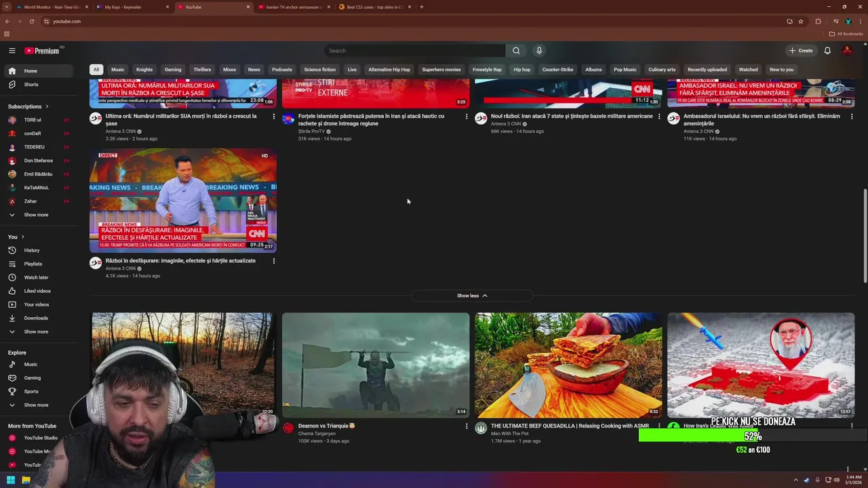Open a new browser tab

tap(422, 7)
